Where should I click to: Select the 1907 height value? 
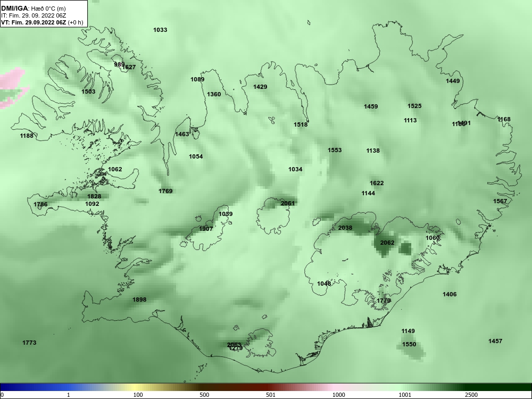click(206, 229)
